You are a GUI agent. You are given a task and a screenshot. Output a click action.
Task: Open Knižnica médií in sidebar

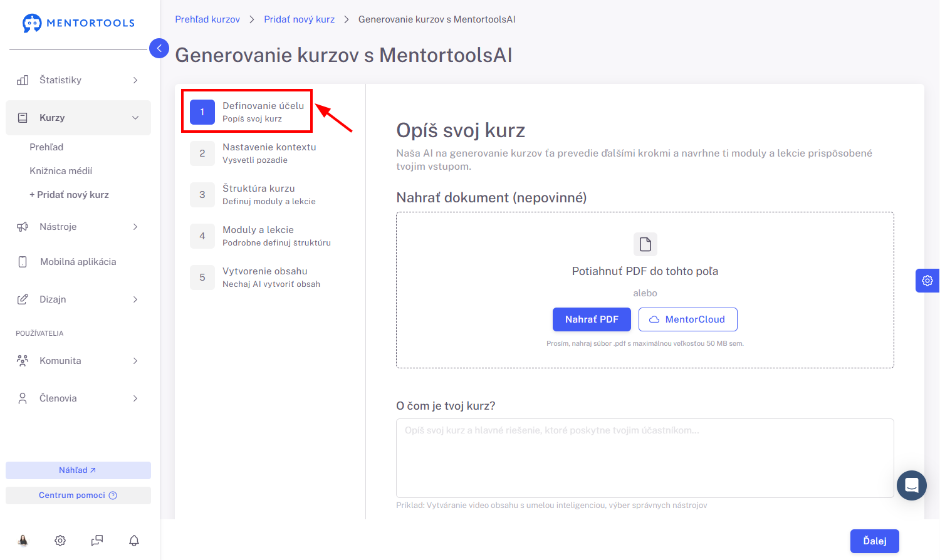click(61, 171)
